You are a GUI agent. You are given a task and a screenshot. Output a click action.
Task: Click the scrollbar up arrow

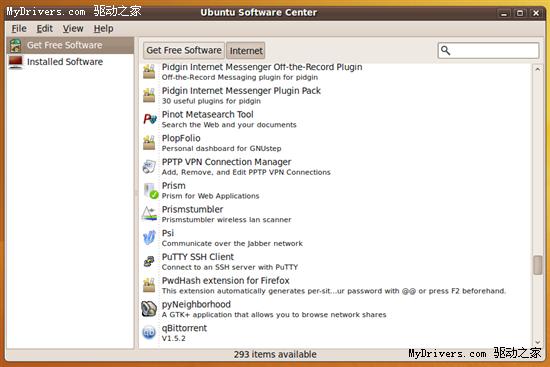[537, 69]
